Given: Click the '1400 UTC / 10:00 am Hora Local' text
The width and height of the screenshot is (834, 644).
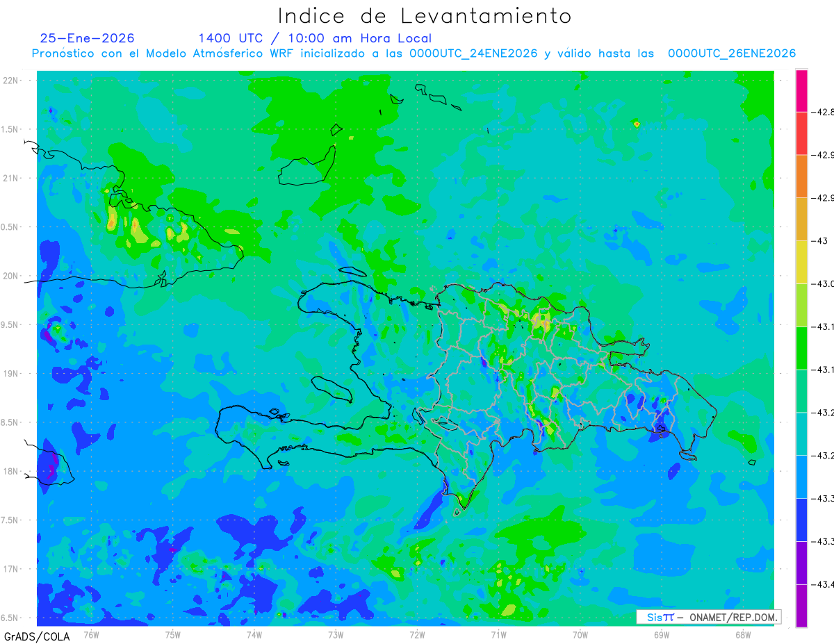Looking at the screenshot, I should 315,39.
